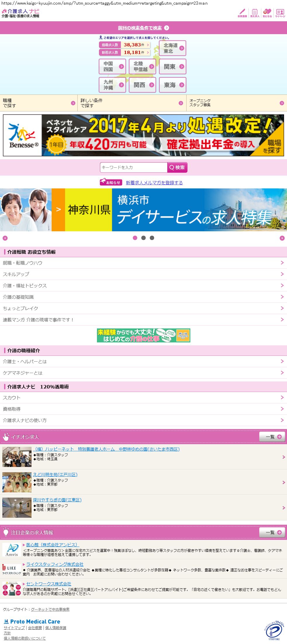
Task: Select the 北陸 甲信越 region button
Action: tap(142, 66)
